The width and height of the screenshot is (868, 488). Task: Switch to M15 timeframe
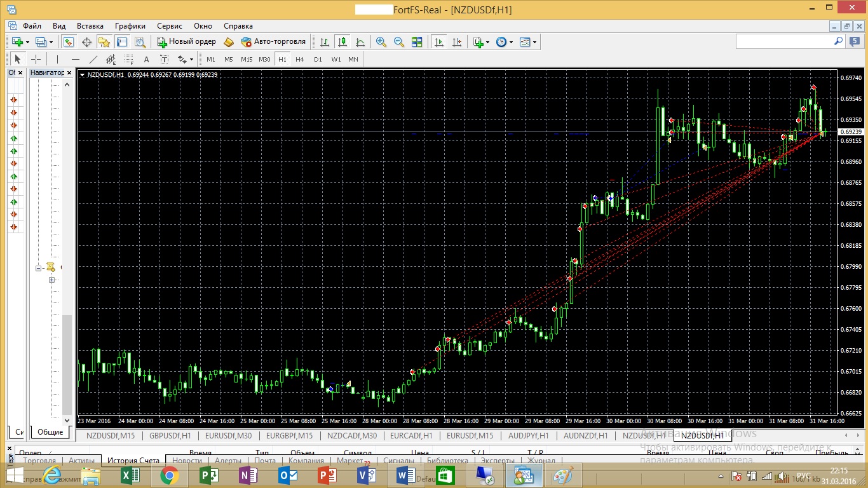247,59
